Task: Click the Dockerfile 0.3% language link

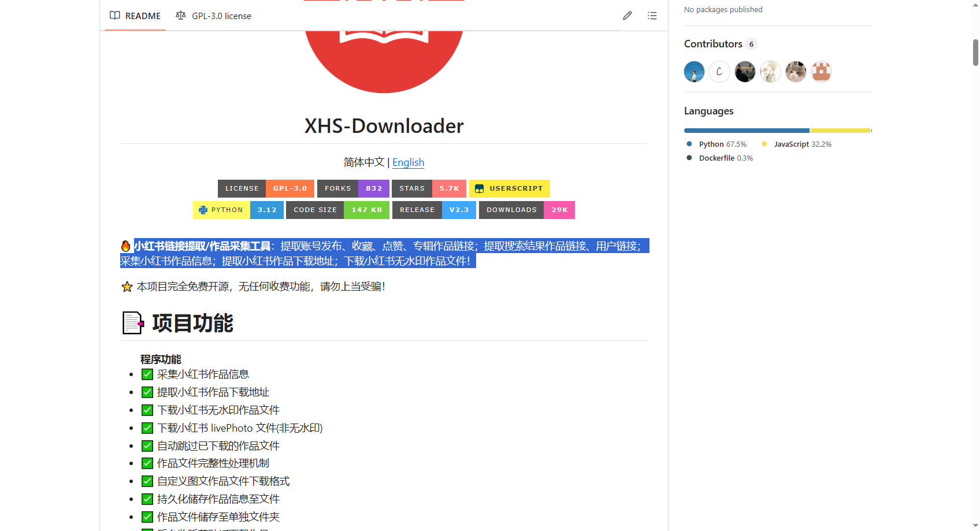Action: pyautogui.click(x=719, y=158)
